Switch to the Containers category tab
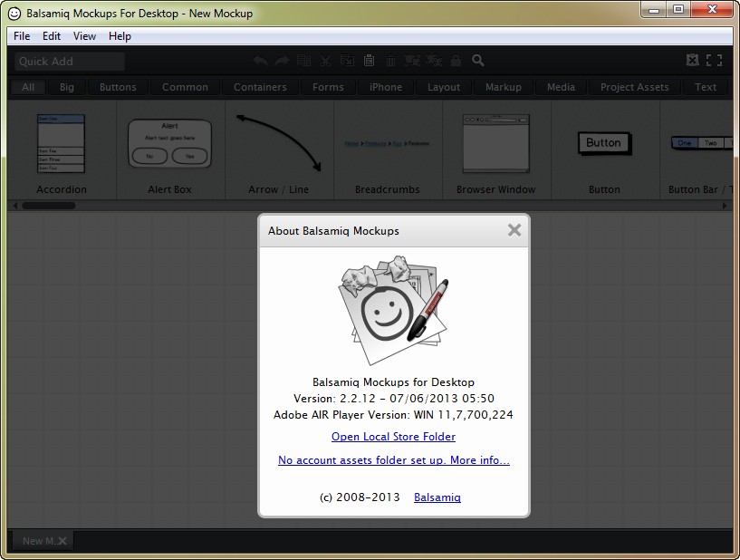740x560 pixels. (260, 87)
